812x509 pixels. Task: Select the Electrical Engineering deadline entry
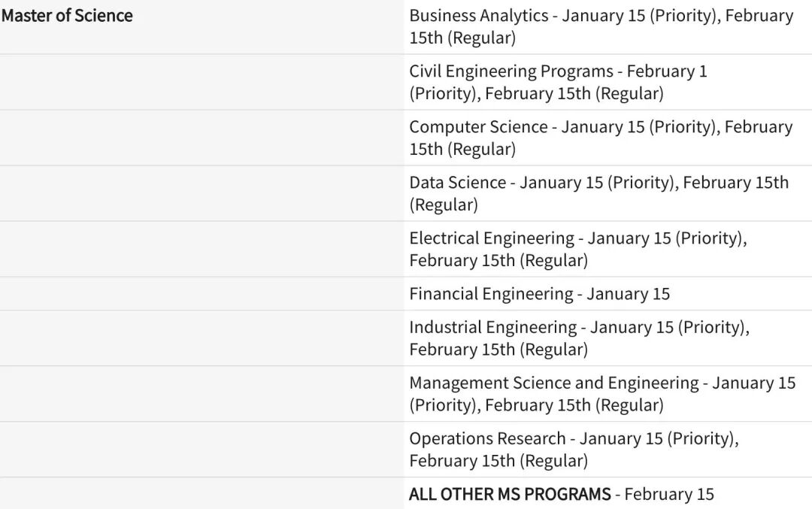point(577,249)
